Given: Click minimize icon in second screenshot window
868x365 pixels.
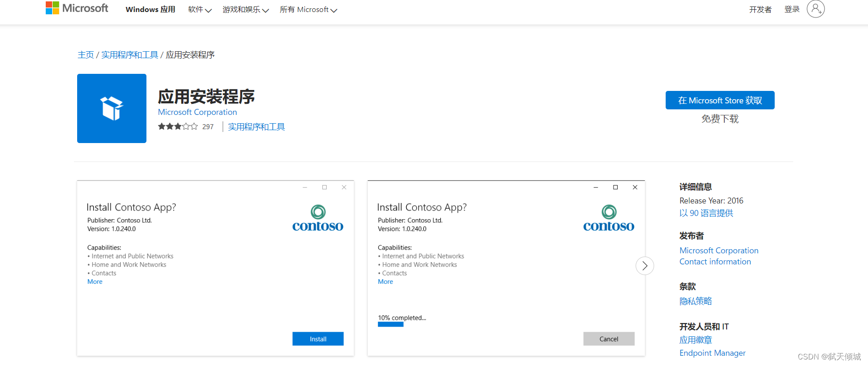Looking at the screenshot, I should (596, 187).
